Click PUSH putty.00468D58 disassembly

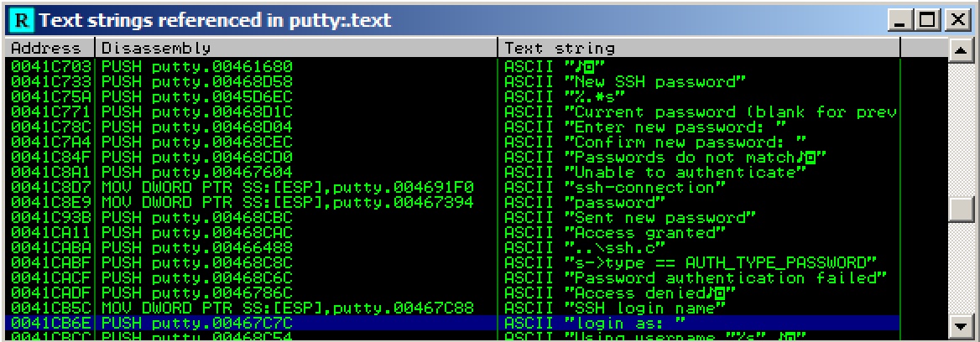pos(197,81)
